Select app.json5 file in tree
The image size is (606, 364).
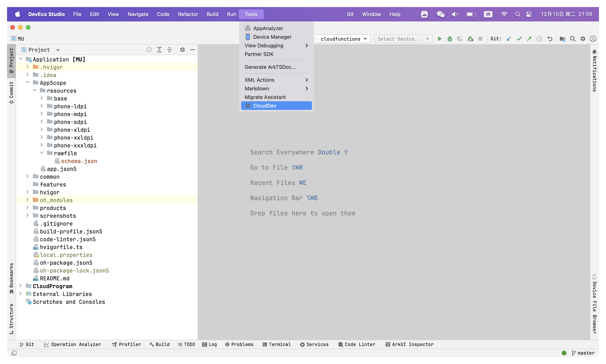tap(61, 169)
